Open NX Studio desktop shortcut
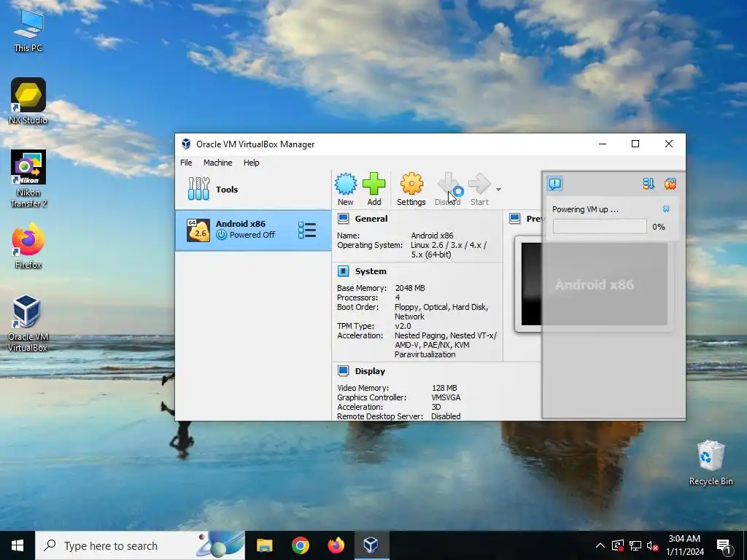747x560 pixels. pyautogui.click(x=28, y=101)
